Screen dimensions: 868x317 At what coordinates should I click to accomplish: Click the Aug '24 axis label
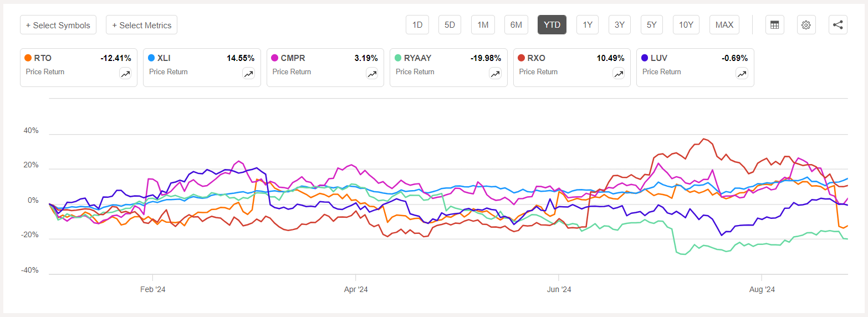762,289
